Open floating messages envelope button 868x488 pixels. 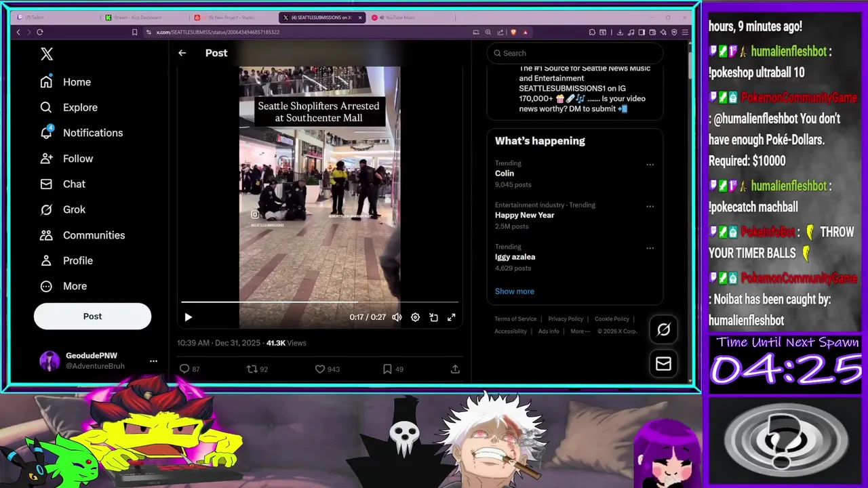click(x=663, y=364)
